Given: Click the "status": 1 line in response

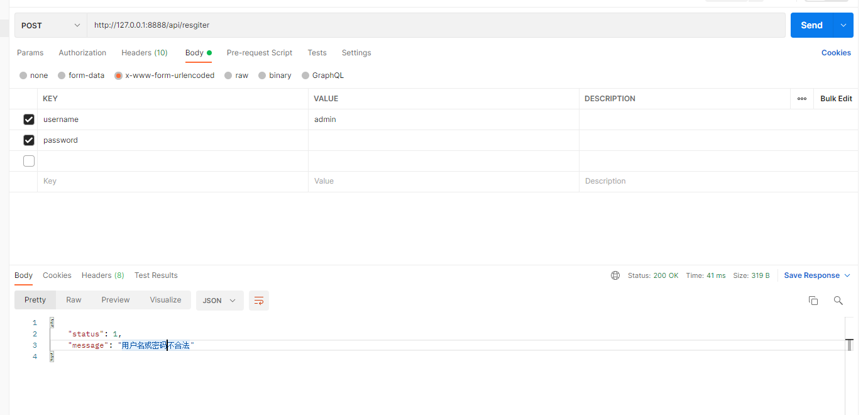Looking at the screenshot, I should coord(94,334).
